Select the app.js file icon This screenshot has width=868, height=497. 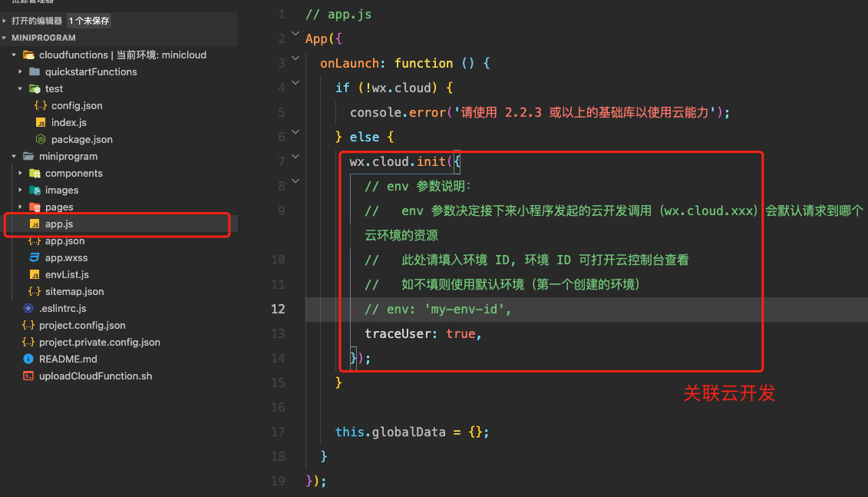point(35,224)
